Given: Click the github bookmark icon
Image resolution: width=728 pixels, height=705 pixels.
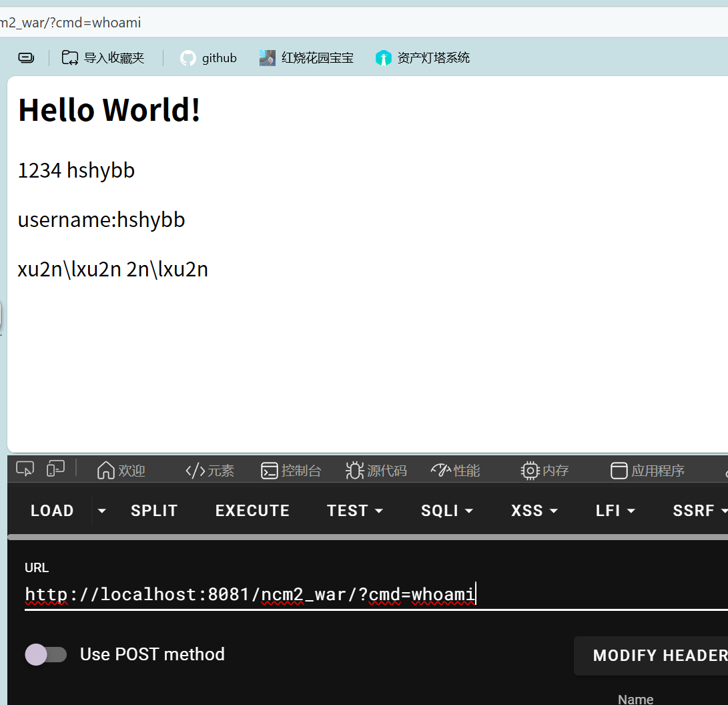Looking at the screenshot, I should (x=188, y=58).
